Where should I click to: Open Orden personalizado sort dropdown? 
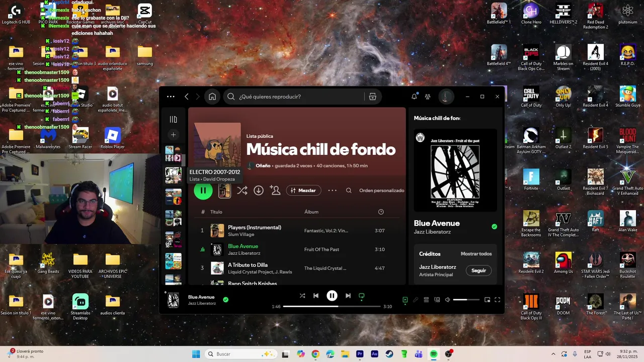pyautogui.click(x=382, y=191)
